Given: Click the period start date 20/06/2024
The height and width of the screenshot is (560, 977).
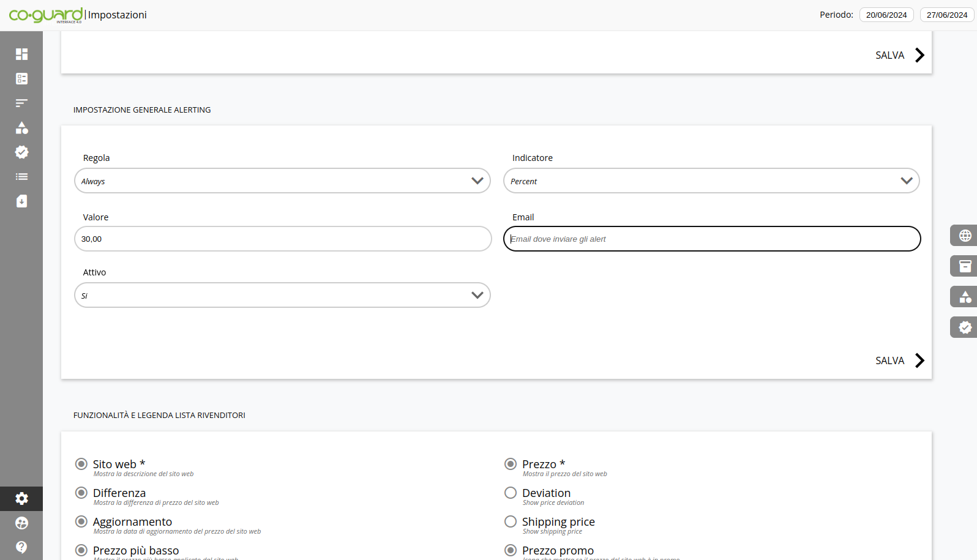Looking at the screenshot, I should 886,15.
